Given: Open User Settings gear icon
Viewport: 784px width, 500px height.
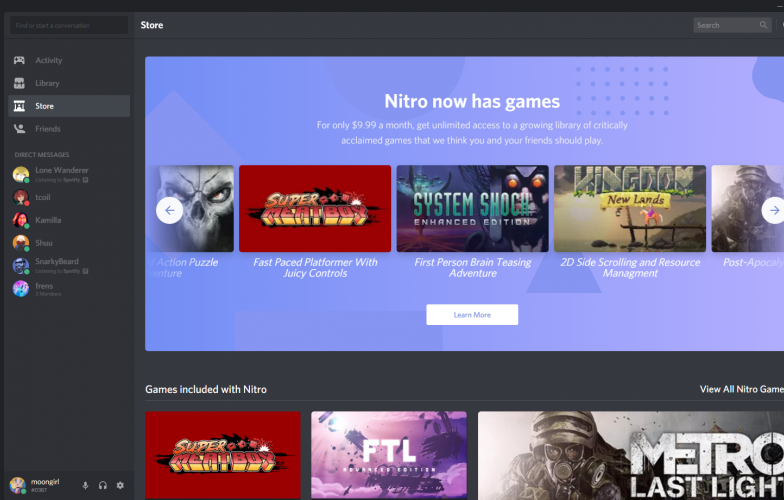Looking at the screenshot, I should click(x=120, y=485).
